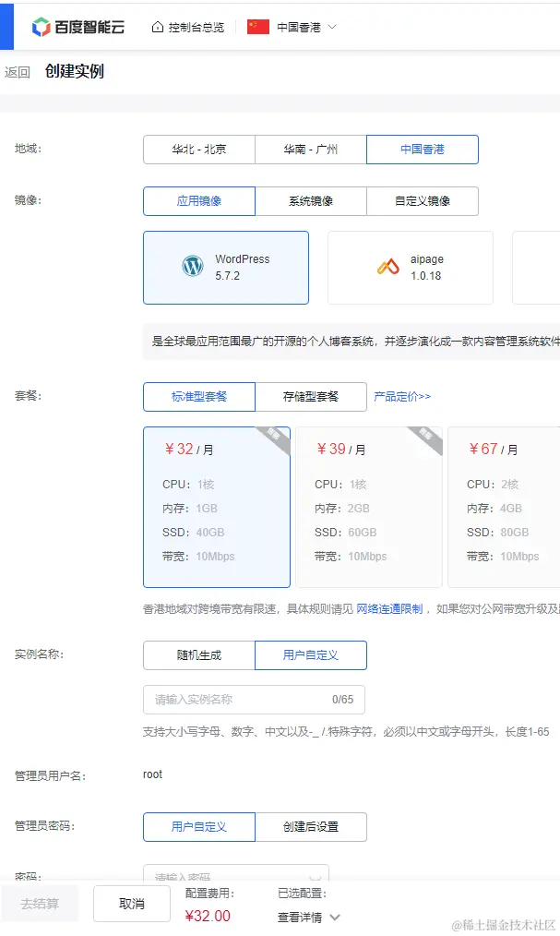Choose 用户自定义 instance name option
The image size is (560, 936).
point(311,655)
